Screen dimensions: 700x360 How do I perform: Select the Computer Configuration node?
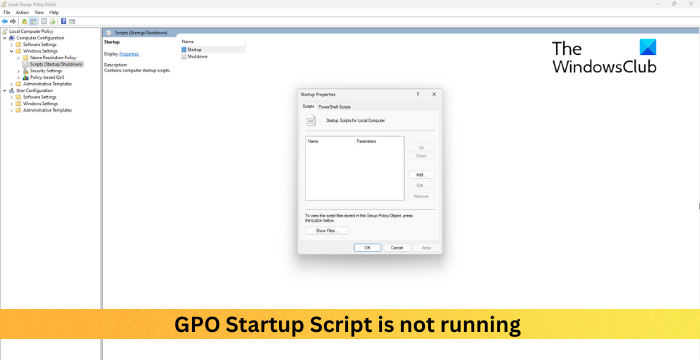pos(37,38)
